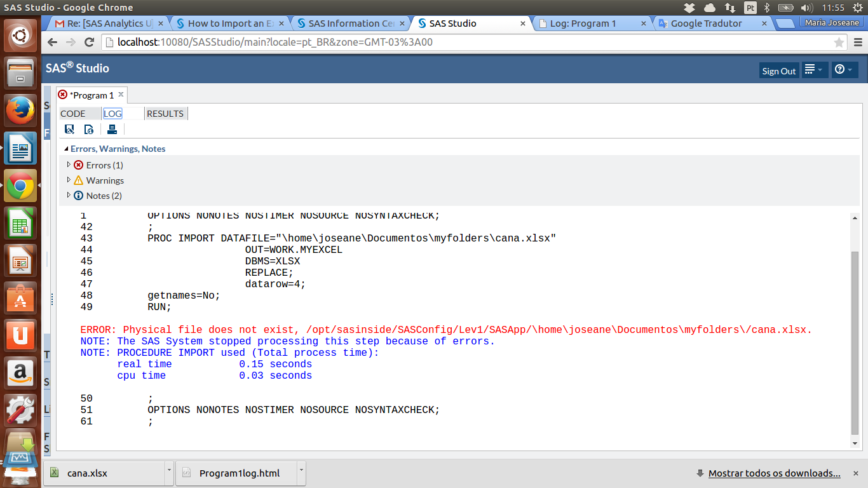Click the Sign Out button
This screenshot has width=868, height=488.
point(779,71)
